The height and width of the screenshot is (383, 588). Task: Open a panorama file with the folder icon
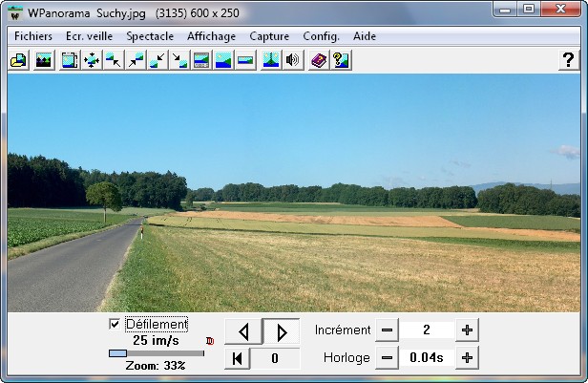(19, 60)
